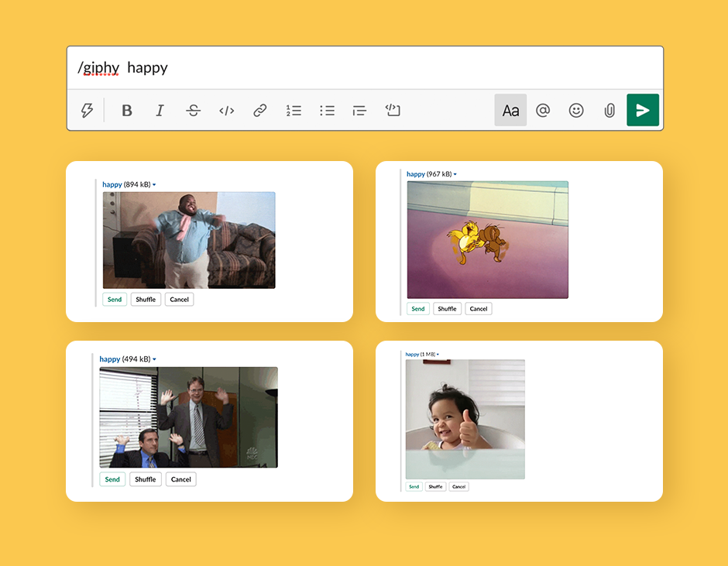Screen dimensions: 728x566
Task: Apply blockquote formatting
Action: click(x=359, y=111)
